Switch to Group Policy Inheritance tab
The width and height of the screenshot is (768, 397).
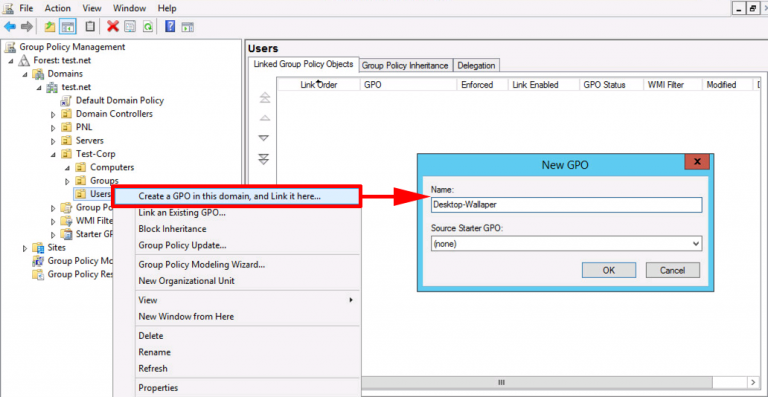[x=405, y=66]
